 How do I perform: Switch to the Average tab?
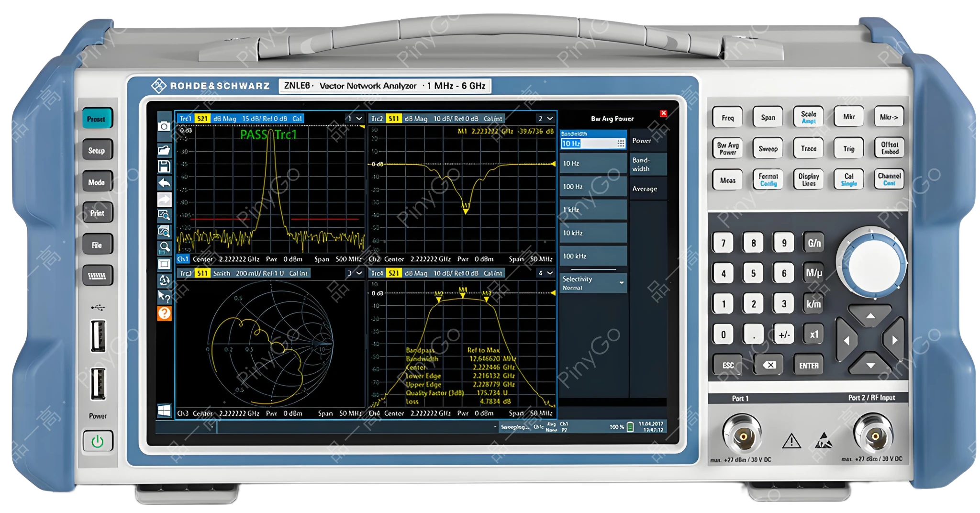click(647, 189)
